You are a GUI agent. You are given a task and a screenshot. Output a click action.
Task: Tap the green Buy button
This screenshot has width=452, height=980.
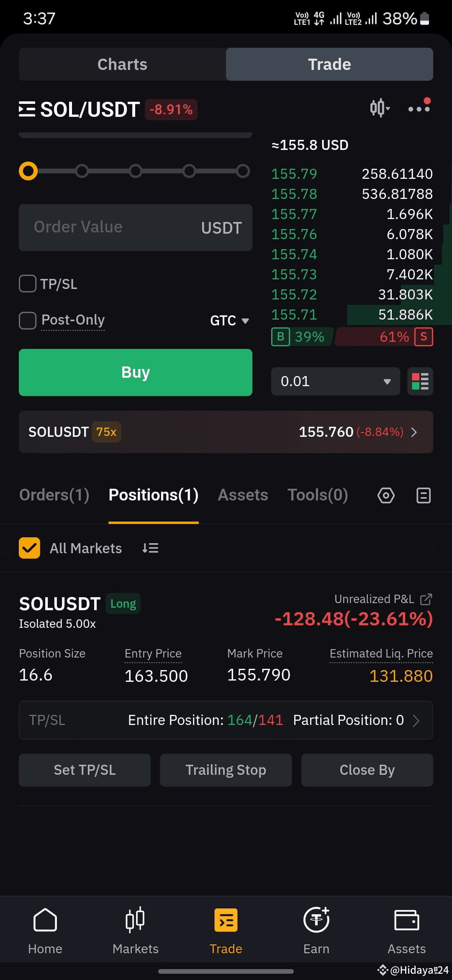click(x=136, y=372)
